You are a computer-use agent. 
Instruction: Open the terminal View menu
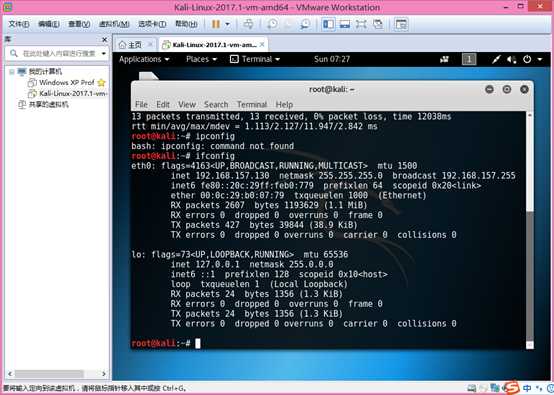pos(187,105)
